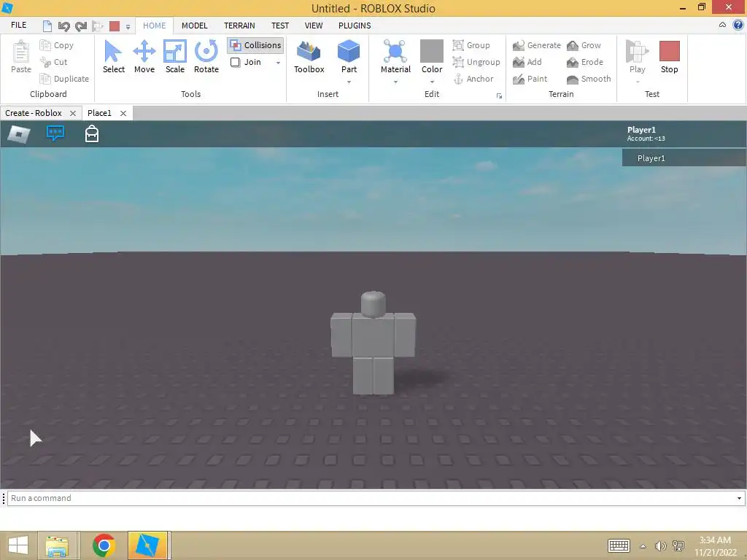Click the Group button
Viewport: 747px width, 560px height.
click(471, 45)
